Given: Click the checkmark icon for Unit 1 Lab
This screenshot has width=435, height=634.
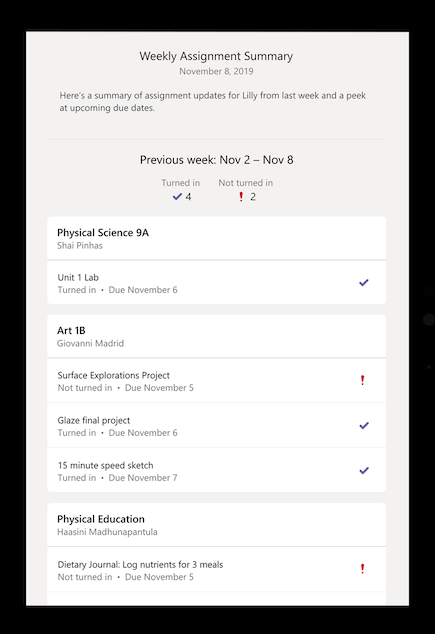Looking at the screenshot, I should (x=364, y=283).
